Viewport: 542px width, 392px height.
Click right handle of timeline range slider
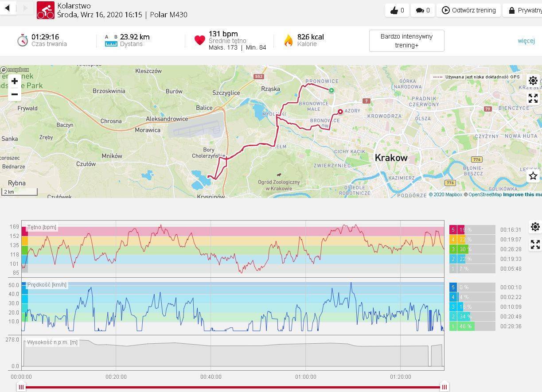coord(444,387)
